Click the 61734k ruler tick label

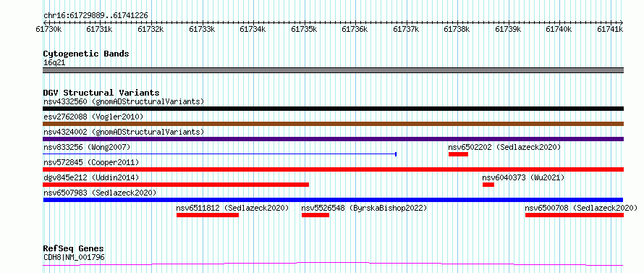(253, 29)
